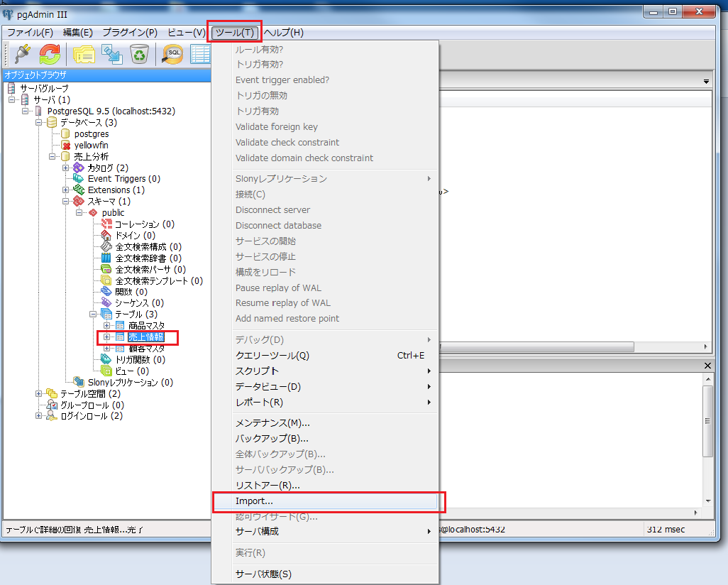Expand the カタログ (2) node
The width and height of the screenshot is (728, 585).
(x=65, y=168)
